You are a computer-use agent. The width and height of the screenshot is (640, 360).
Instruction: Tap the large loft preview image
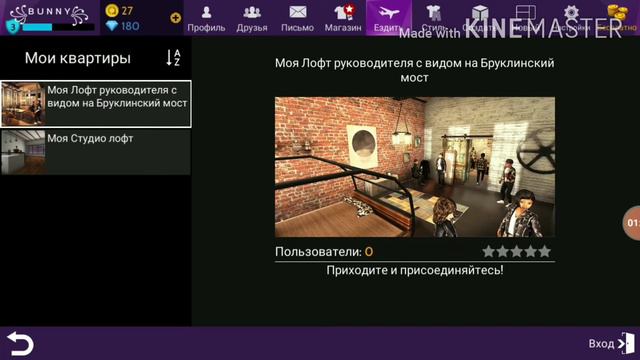point(415,167)
